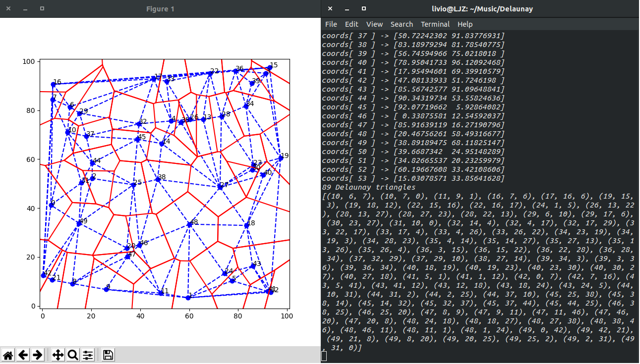
Task: Go back to the previous view
Action: point(23,355)
